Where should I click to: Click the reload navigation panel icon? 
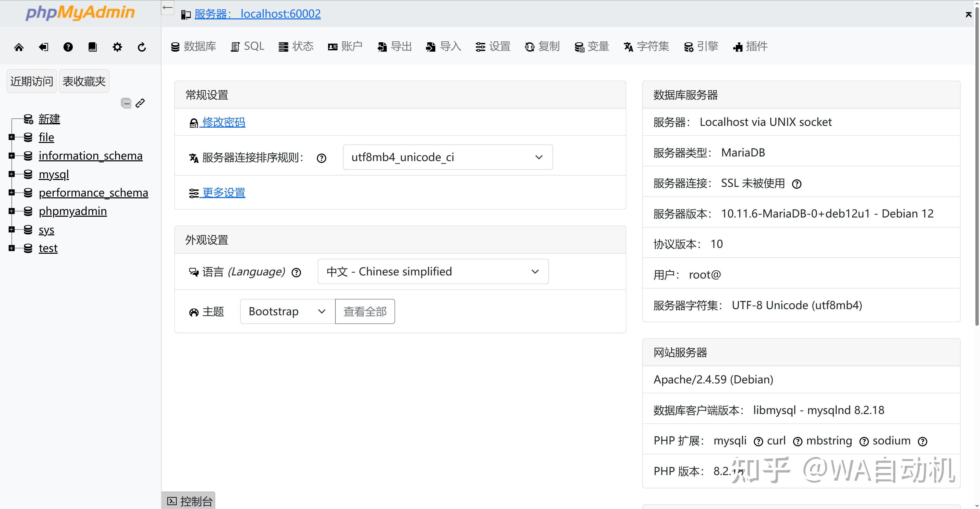(x=142, y=46)
